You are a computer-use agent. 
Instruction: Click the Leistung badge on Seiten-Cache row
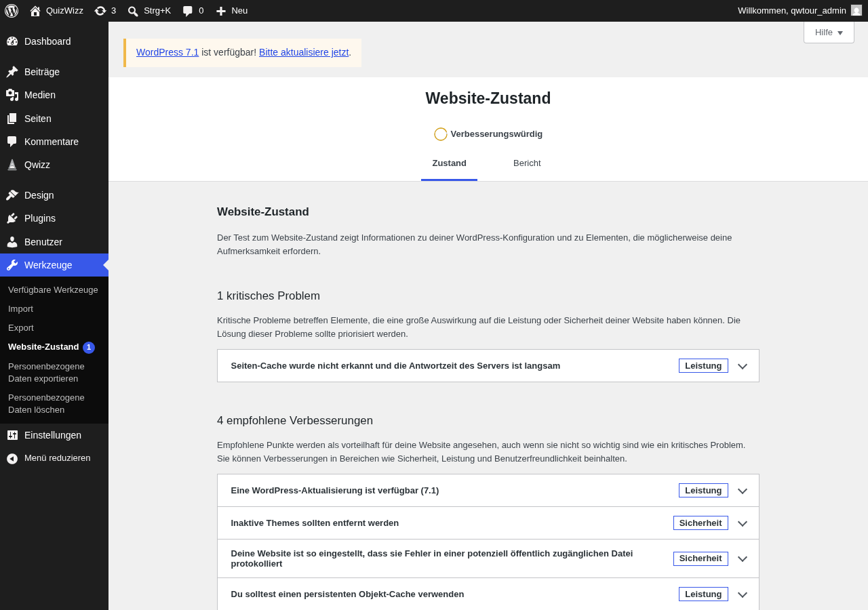(x=703, y=366)
